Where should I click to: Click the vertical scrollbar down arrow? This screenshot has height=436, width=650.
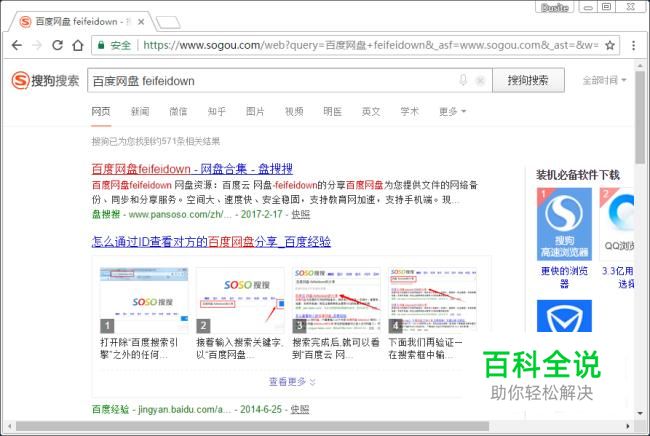pyautogui.click(x=640, y=413)
